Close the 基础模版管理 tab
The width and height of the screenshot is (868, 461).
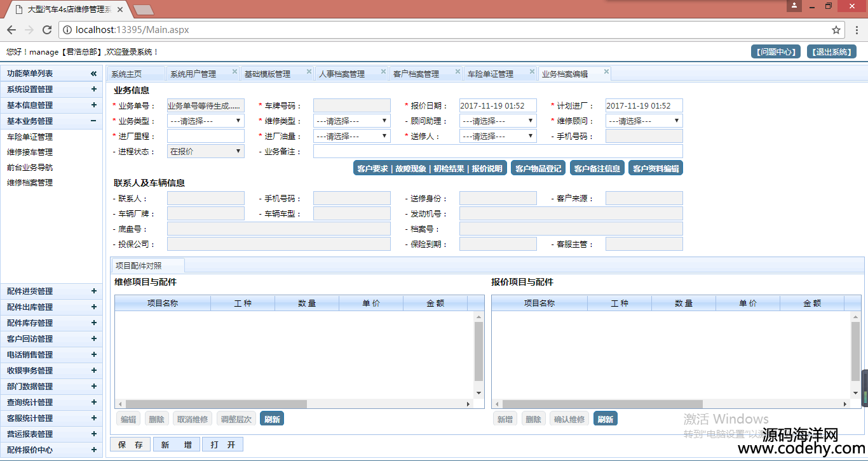(309, 71)
